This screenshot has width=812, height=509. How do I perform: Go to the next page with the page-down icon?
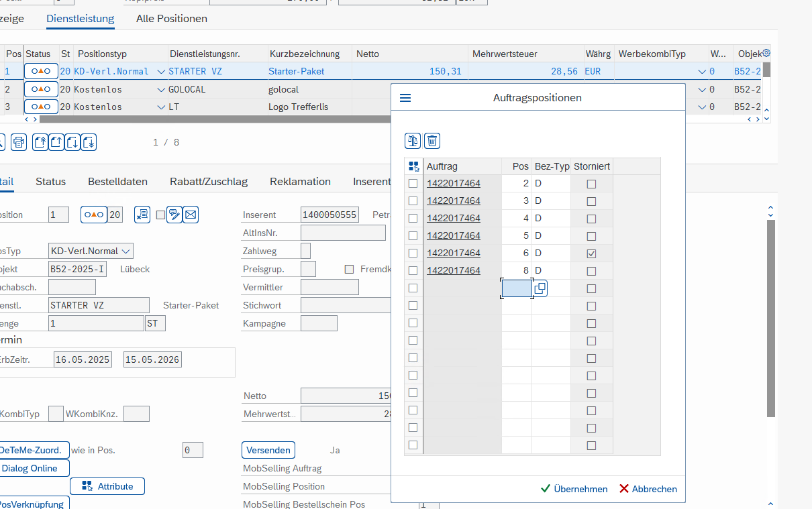point(72,142)
